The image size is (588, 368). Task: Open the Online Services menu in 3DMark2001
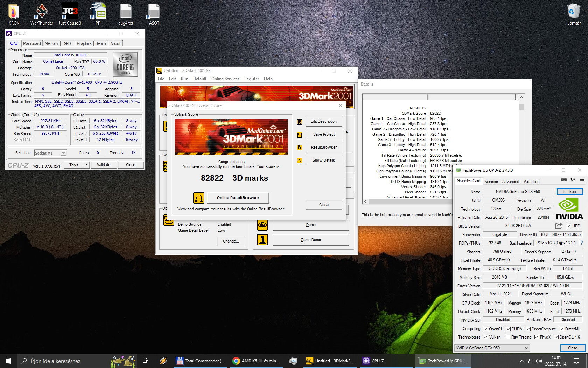[x=225, y=79]
